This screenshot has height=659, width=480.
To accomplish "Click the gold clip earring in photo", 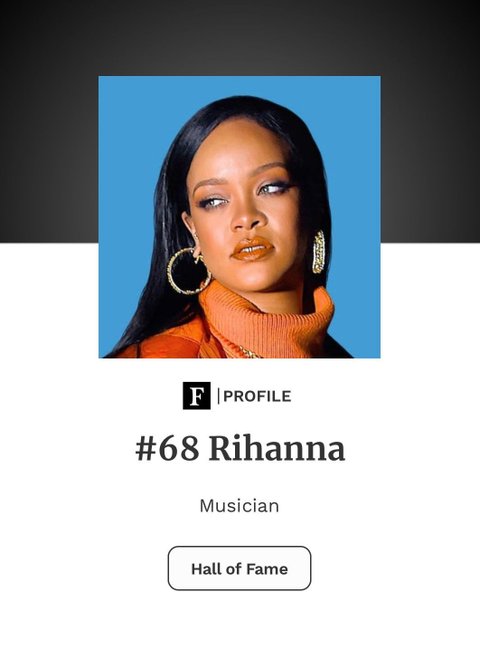I will tap(319, 252).
